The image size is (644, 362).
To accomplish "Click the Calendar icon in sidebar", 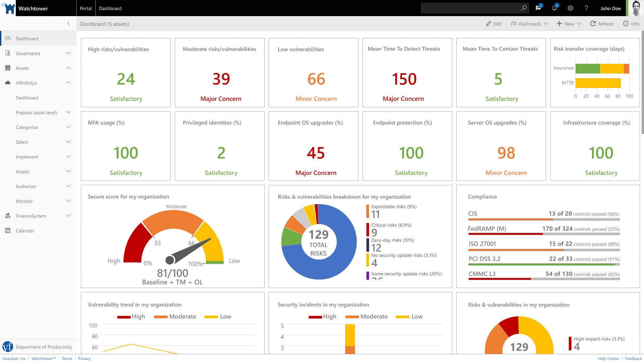I will 8,231.
